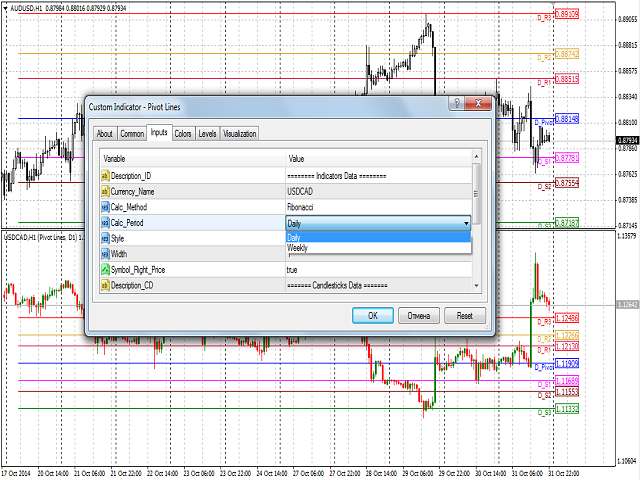Open the Colors tab
This screenshot has width=640, height=480.
pyautogui.click(x=183, y=133)
